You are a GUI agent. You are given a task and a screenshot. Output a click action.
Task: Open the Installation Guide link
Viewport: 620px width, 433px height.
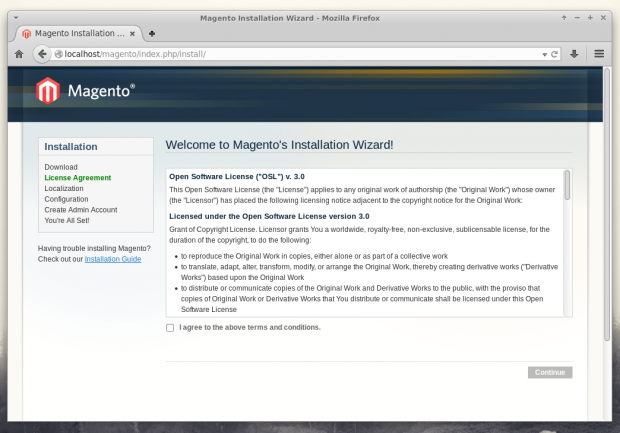point(113,259)
